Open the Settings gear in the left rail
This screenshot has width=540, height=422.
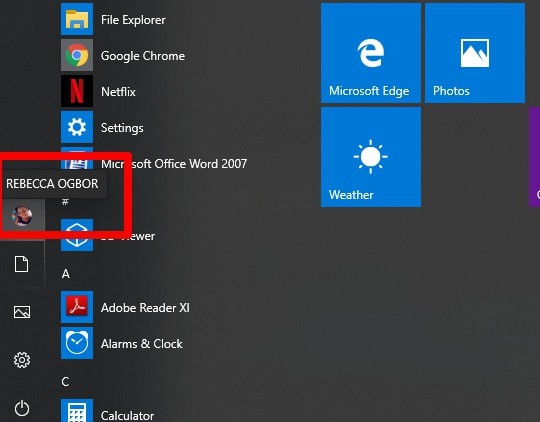pos(22,360)
